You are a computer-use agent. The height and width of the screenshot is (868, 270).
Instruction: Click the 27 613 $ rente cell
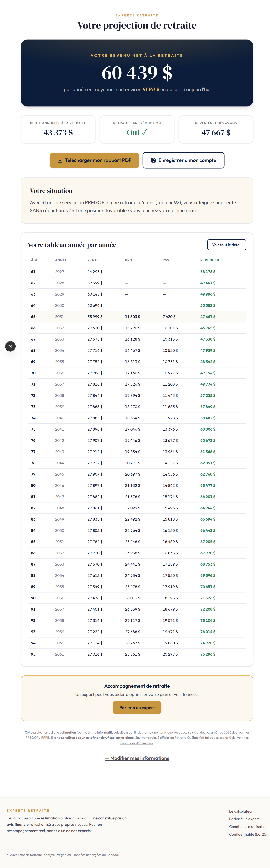(x=95, y=575)
